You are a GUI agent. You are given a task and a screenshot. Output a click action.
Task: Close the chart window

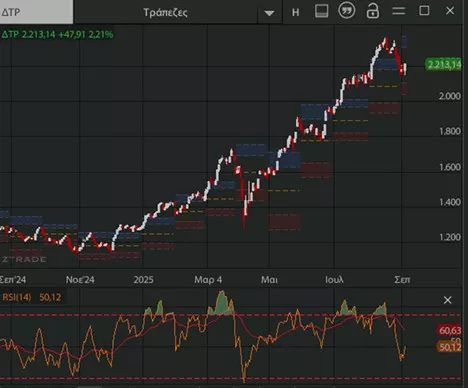450,11
